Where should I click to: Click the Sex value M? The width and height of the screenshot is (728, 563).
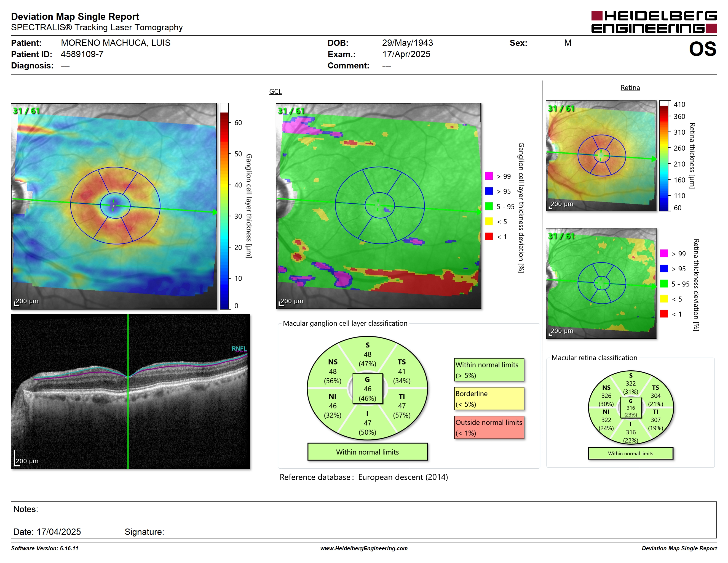point(568,43)
